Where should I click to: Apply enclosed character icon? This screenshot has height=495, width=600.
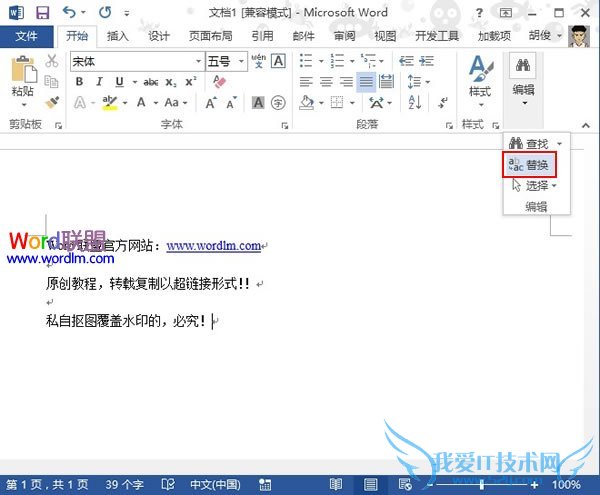point(278,103)
